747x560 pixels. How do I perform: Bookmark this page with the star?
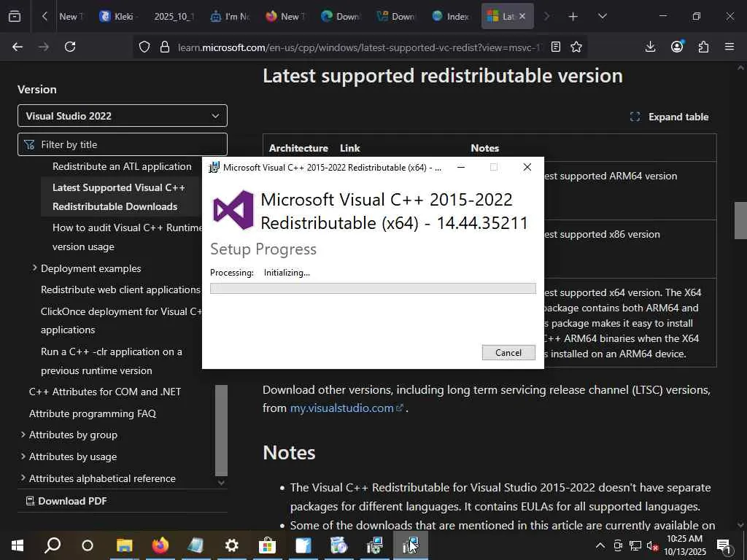(x=576, y=47)
